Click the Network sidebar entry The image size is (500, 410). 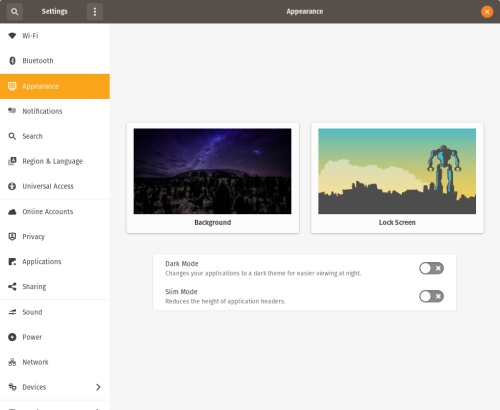pyautogui.click(x=55, y=362)
